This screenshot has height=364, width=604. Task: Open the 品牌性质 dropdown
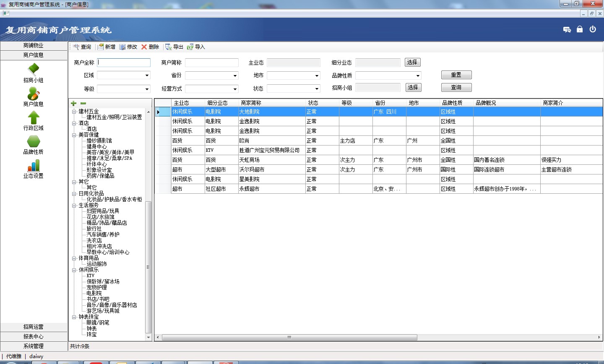pyautogui.click(x=418, y=75)
